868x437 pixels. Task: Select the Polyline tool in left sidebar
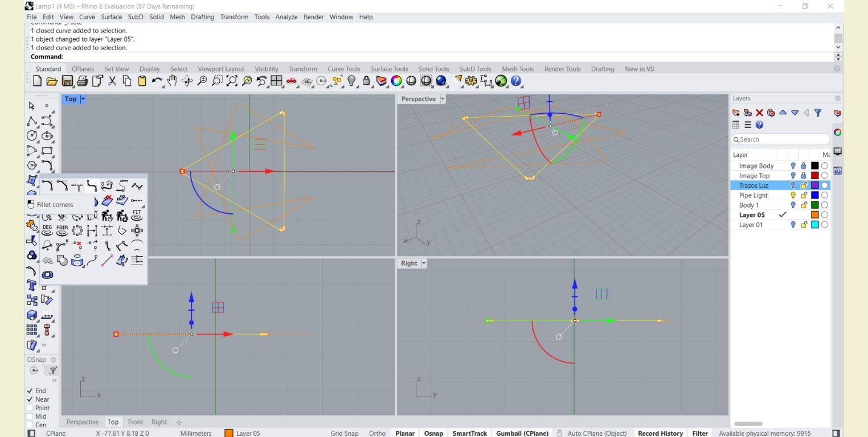[x=32, y=121]
